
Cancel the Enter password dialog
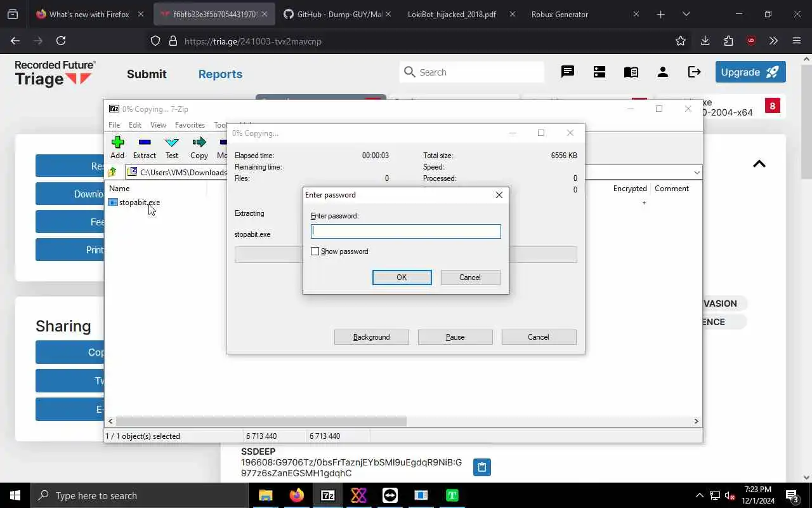click(470, 277)
